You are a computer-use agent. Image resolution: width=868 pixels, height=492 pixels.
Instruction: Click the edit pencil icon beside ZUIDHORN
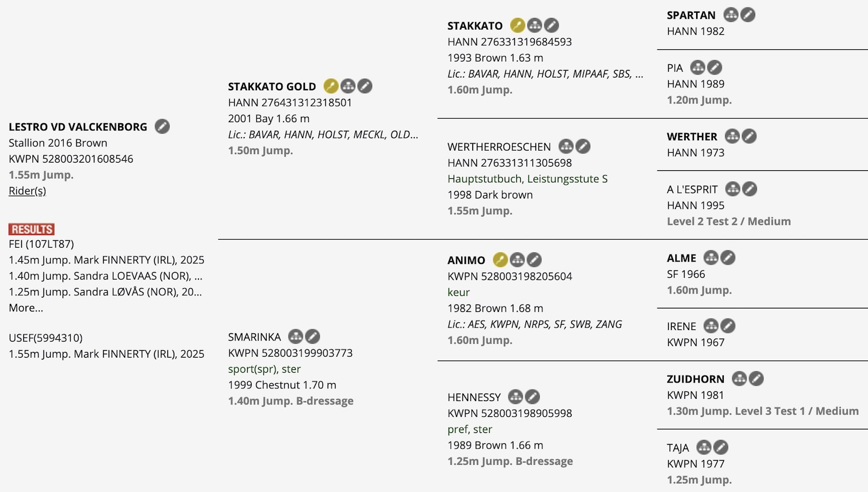coord(756,379)
